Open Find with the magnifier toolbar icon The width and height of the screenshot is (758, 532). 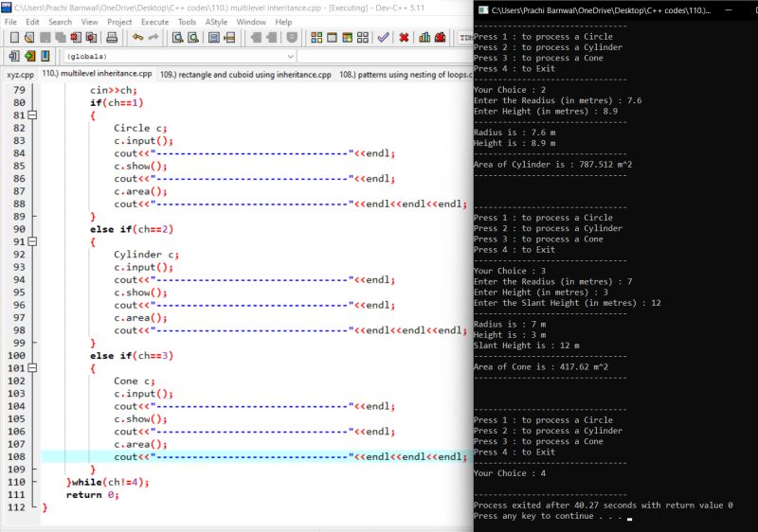(178, 38)
